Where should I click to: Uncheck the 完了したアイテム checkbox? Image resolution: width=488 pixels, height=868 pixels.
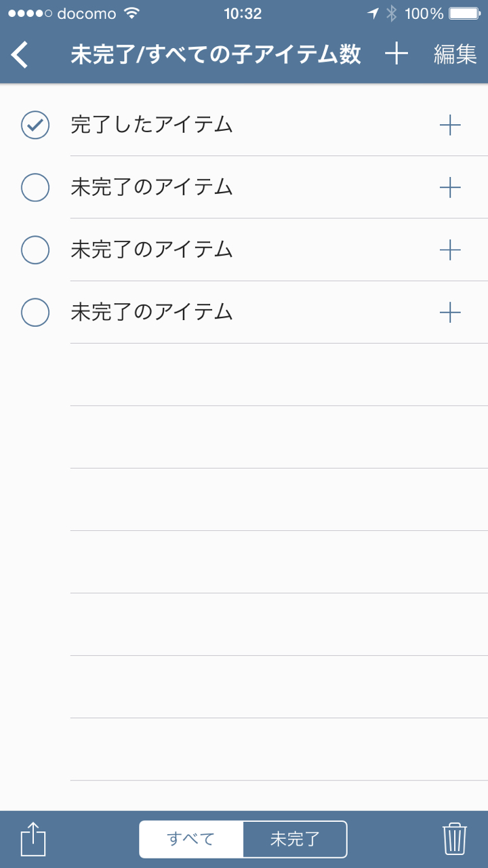click(x=35, y=125)
